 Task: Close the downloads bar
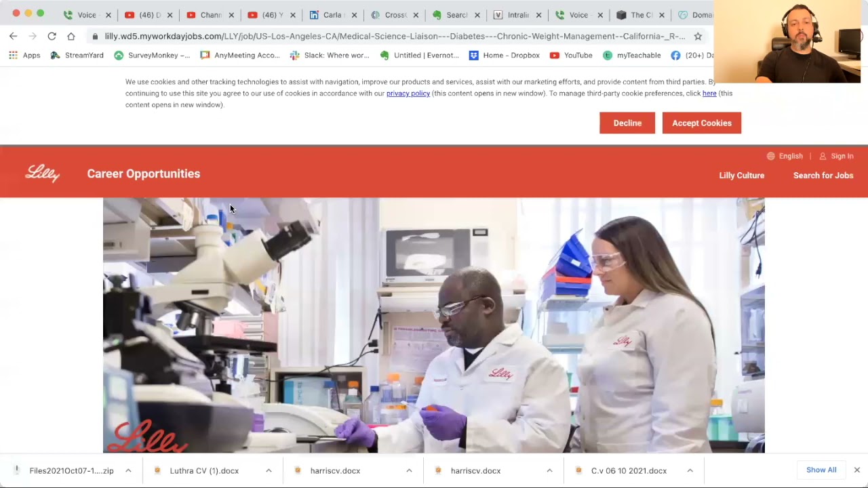pyautogui.click(x=856, y=470)
